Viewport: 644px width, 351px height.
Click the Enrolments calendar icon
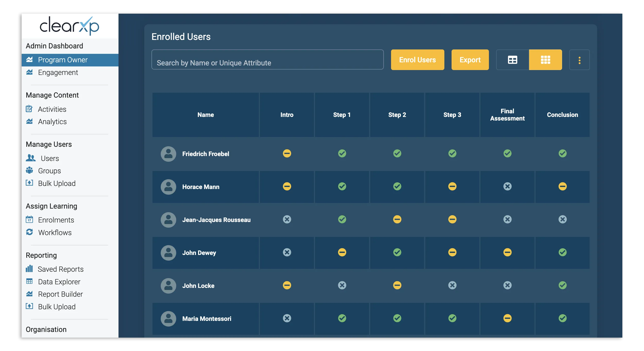pos(29,219)
